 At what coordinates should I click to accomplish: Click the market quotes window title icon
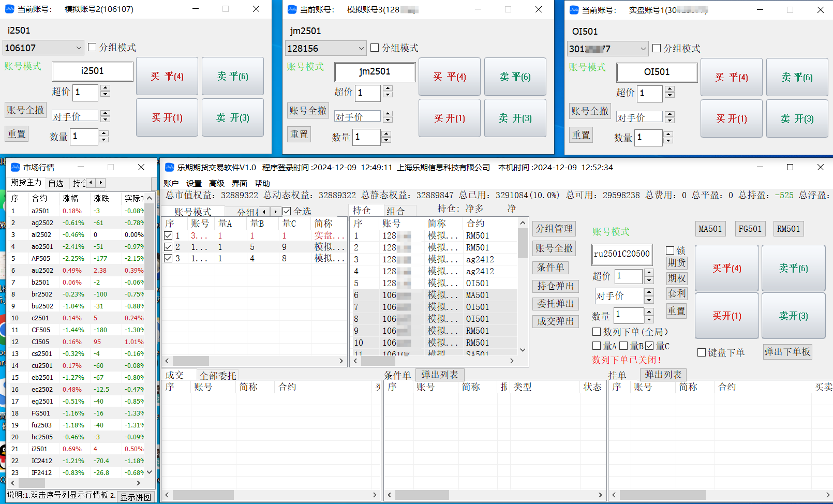tap(16, 167)
